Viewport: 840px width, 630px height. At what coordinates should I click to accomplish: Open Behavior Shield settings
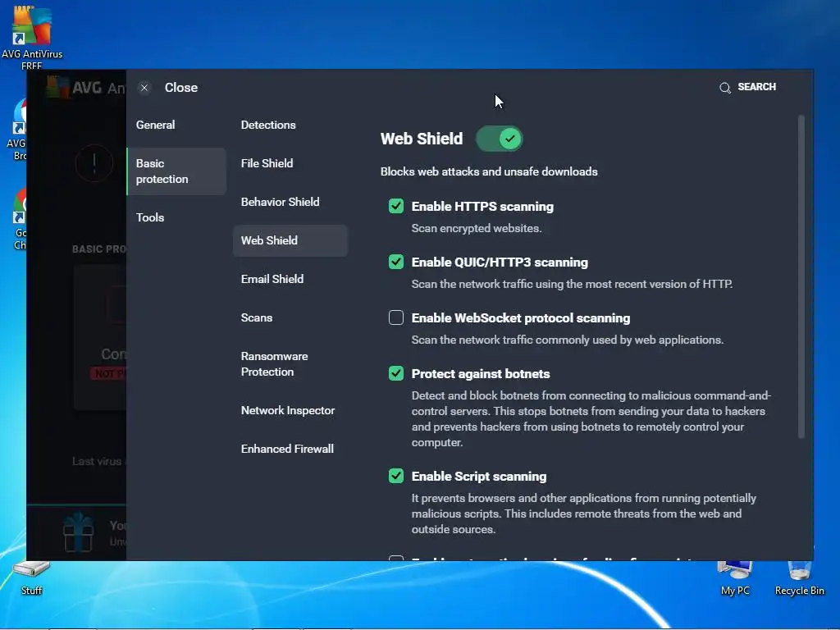pyautogui.click(x=281, y=202)
